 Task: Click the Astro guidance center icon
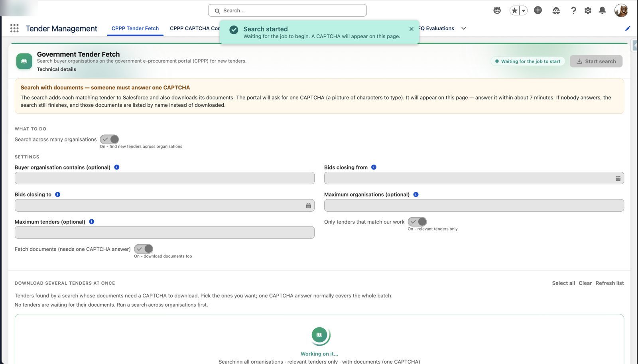tap(497, 10)
